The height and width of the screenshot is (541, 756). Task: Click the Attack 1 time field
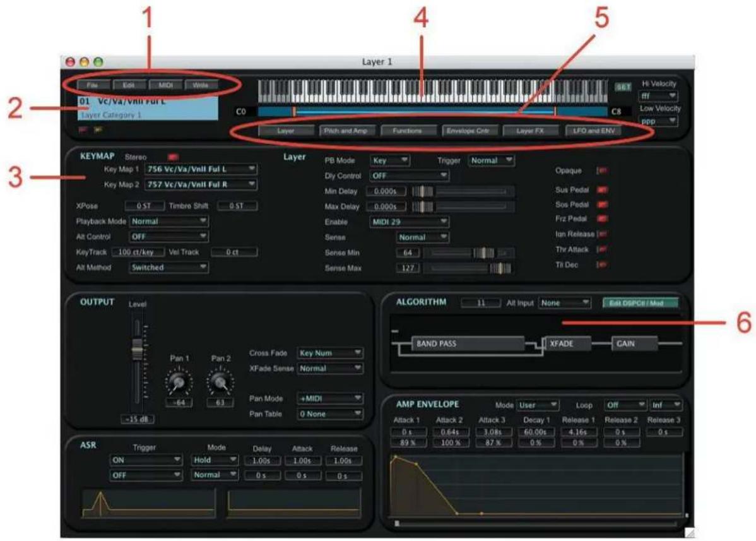point(408,432)
